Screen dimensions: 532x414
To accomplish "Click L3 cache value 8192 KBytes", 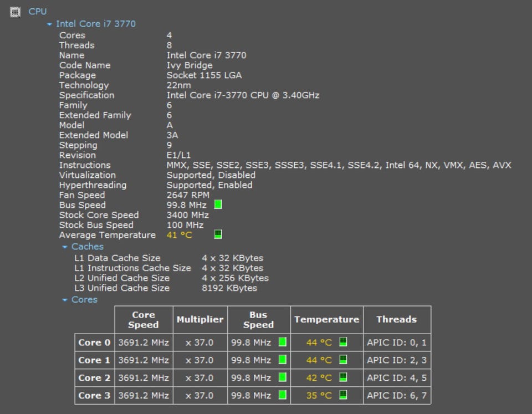I will click(x=229, y=288).
